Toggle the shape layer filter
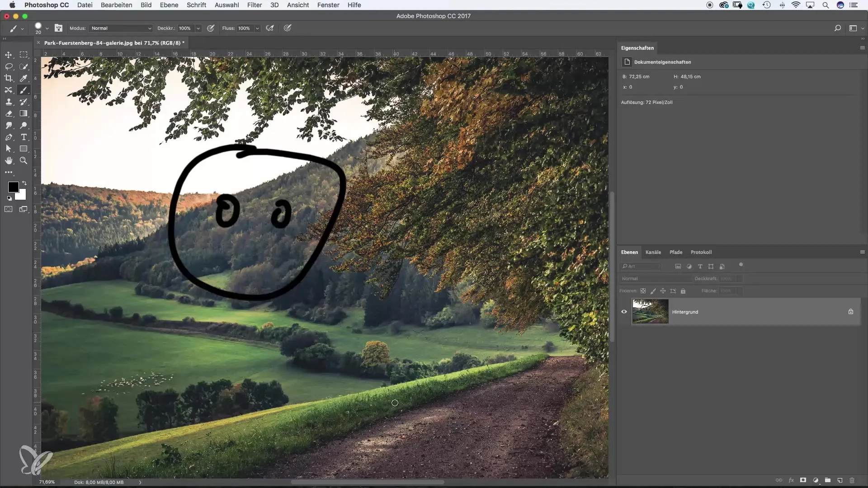868x488 pixels. (711, 267)
